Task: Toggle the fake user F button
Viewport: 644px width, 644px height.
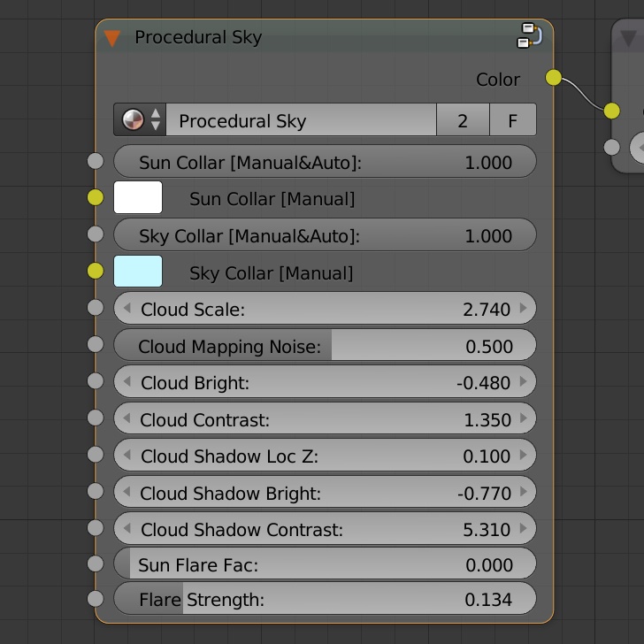Action: [x=512, y=120]
